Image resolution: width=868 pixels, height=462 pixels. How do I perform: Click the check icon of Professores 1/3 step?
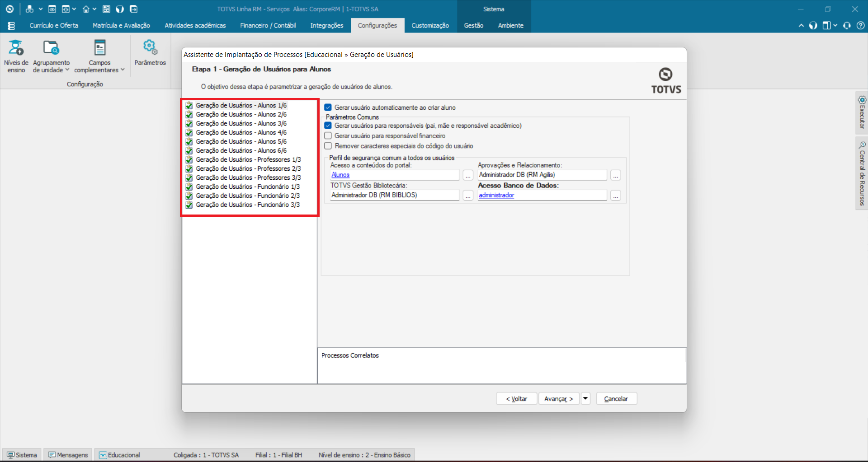(189, 159)
